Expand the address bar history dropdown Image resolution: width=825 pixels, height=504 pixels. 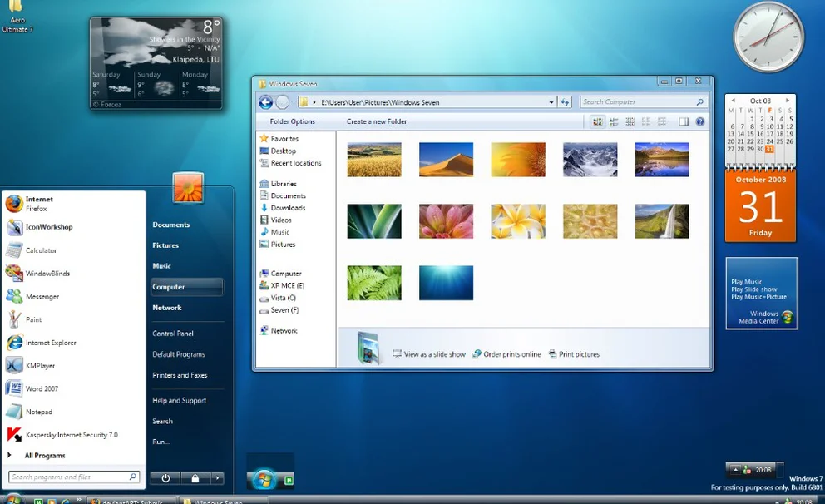551,102
